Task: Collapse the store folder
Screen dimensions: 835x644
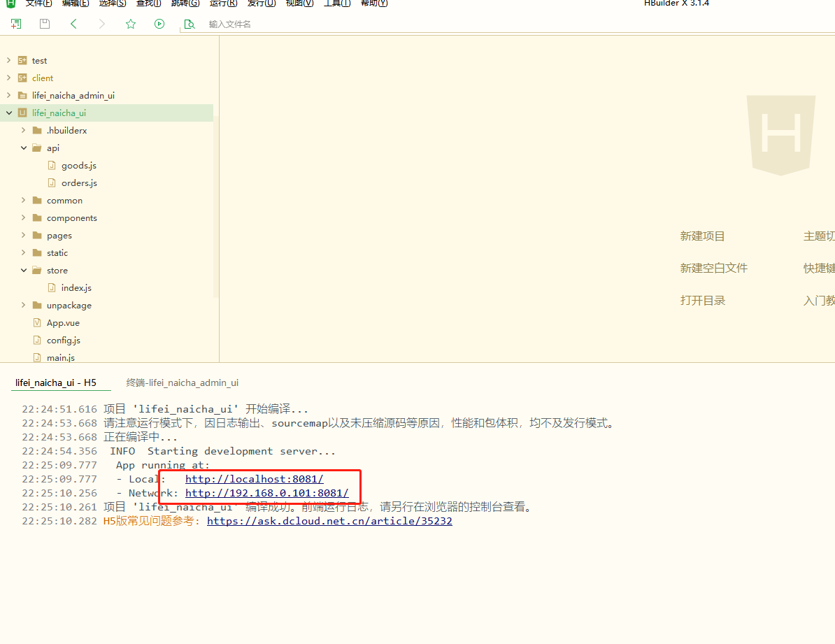Action: click(x=23, y=270)
